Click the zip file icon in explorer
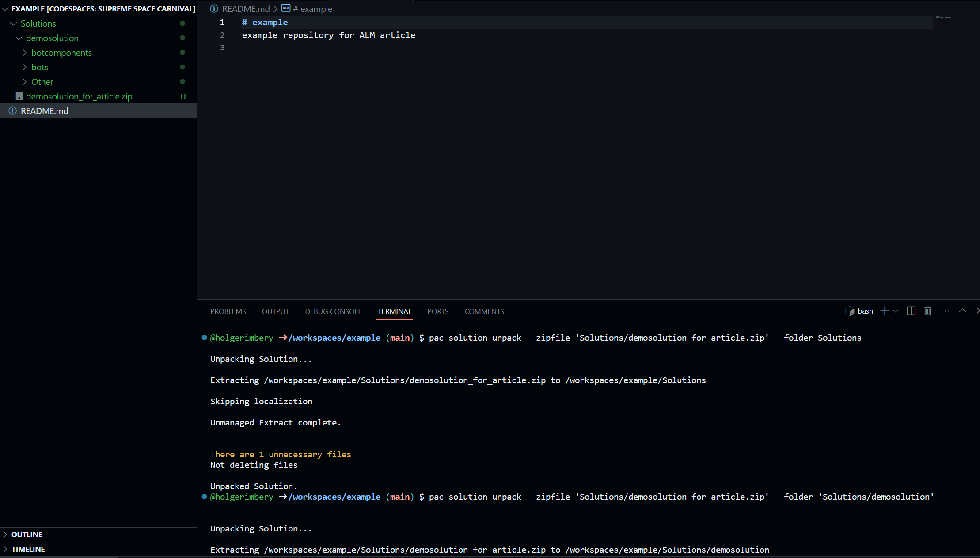Image resolution: width=980 pixels, height=558 pixels. 19,96
